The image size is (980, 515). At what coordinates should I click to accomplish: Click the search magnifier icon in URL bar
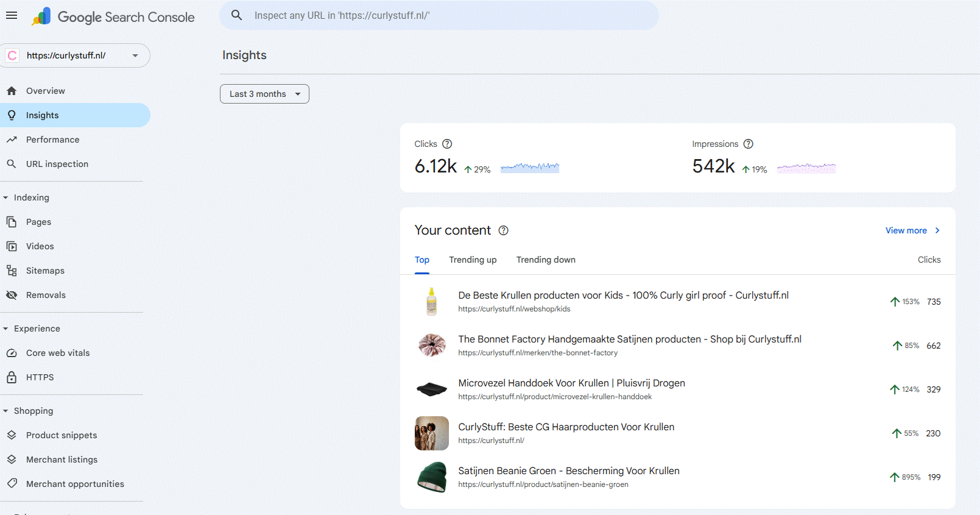(237, 15)
